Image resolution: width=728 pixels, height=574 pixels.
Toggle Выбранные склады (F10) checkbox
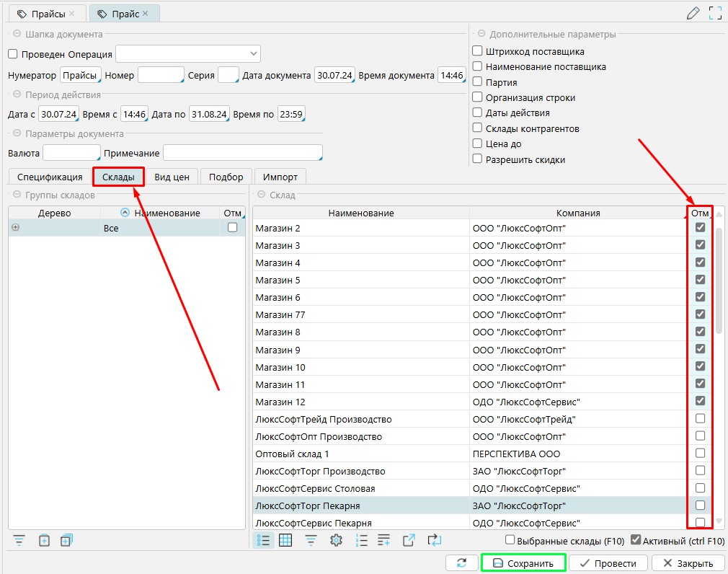tap(510, 539)
